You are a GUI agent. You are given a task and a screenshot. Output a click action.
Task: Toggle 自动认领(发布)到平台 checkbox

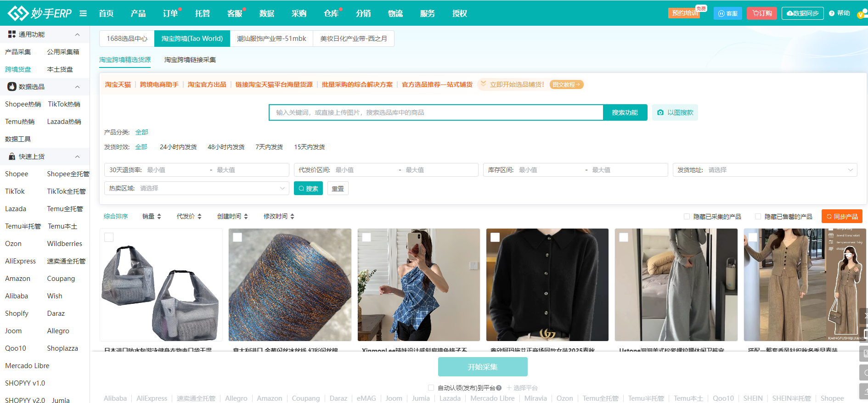tap(431, 388)
